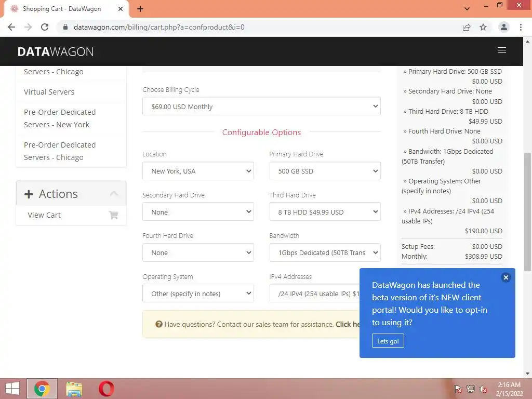Click the '$49.99 USD' summary price
Image resolution: width=532 pixels, height=399 pixels.
click(485, 122)
